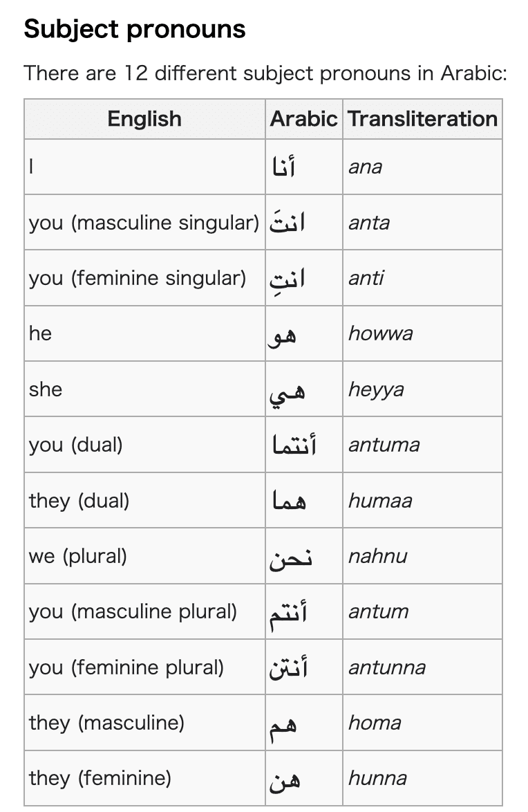528x812 pixels.
Task: Click the "you (feminine singular)" cell
Action: (x=138, y=278)
